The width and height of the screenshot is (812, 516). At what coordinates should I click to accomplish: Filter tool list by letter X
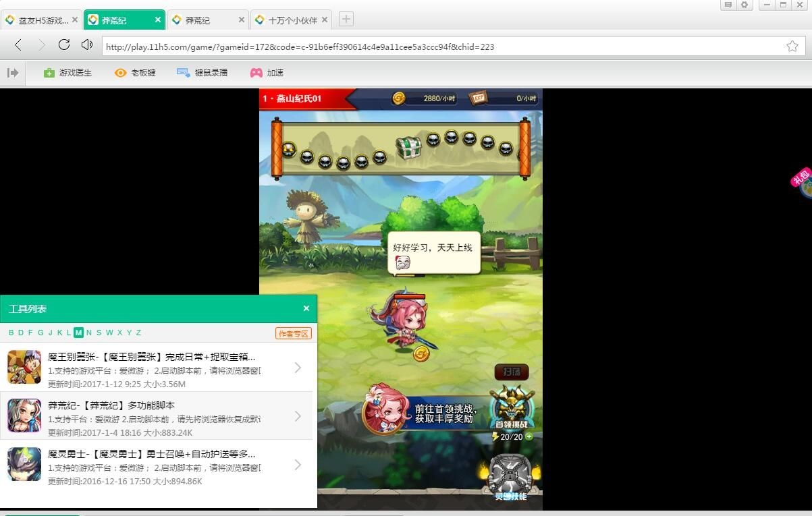pos(119,333)
